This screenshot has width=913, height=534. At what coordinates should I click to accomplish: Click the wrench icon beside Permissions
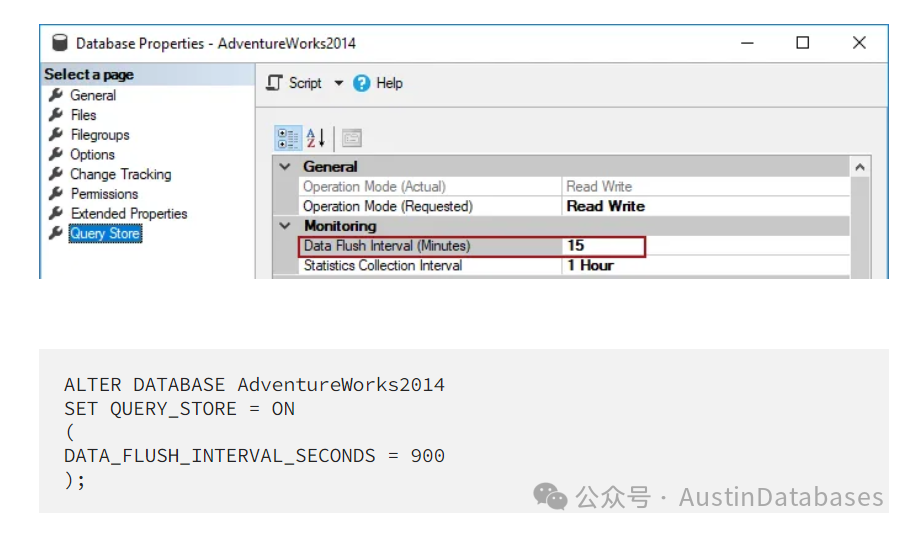[56, 193]
